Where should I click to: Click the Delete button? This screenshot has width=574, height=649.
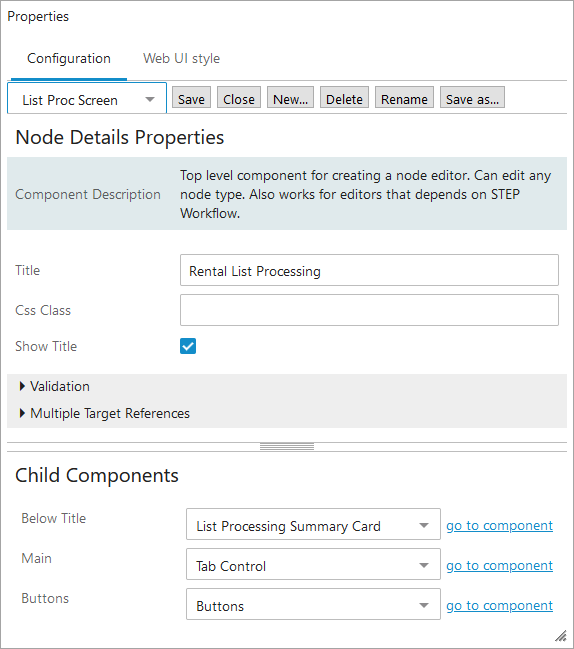(x=344, y=97)
